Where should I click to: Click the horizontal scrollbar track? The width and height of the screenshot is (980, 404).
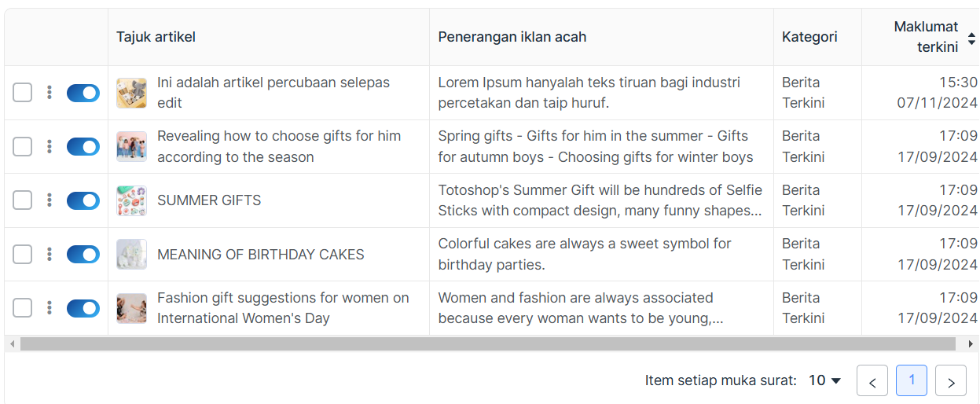click(487, 344)
